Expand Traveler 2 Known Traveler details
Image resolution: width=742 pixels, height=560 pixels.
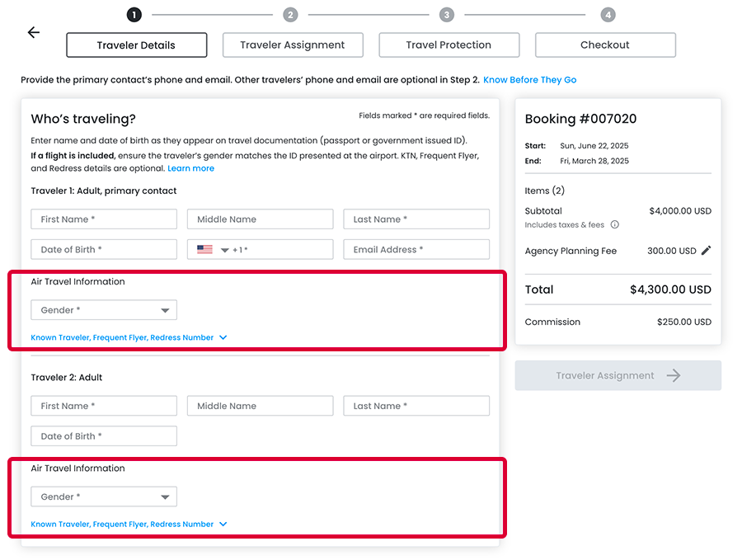[129, 525]
